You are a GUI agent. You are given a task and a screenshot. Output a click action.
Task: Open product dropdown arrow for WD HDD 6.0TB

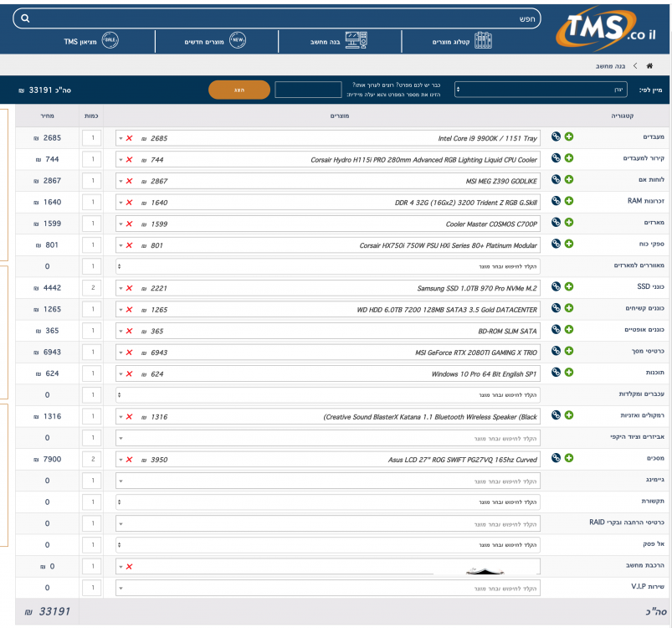coord(121,310)
